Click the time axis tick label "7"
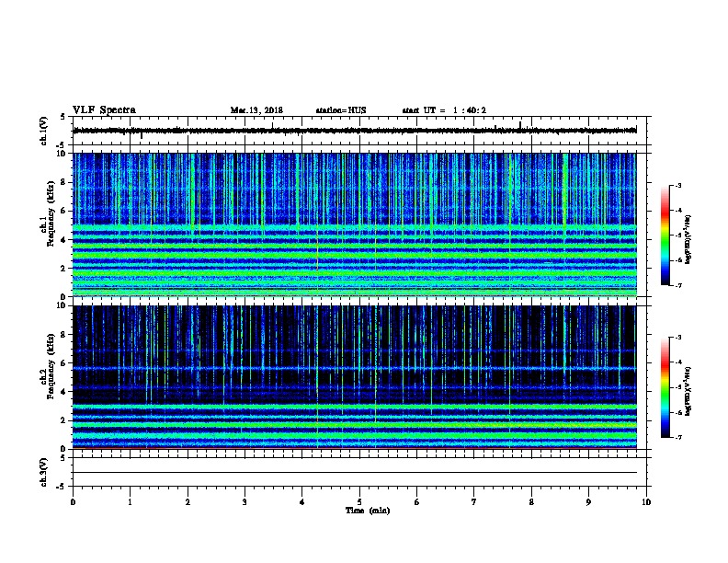The width and height of the screenshot is (728, 563). tap(474, 502)
